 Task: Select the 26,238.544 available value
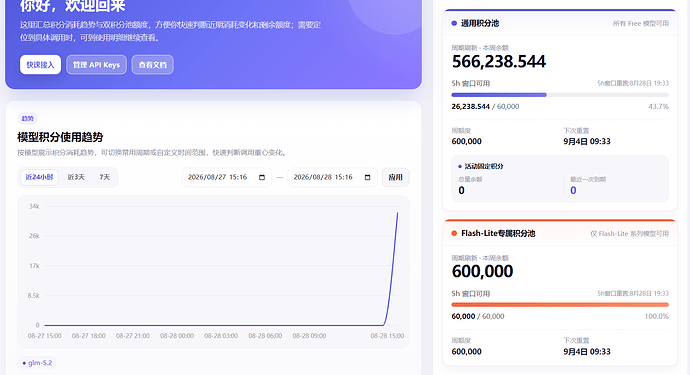pyautogui.click(x=470, y=107)
